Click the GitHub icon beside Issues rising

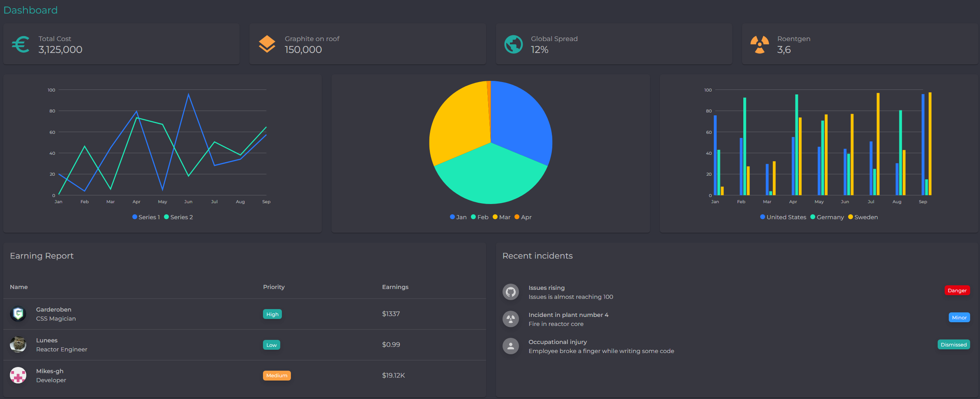pos(511,292)
